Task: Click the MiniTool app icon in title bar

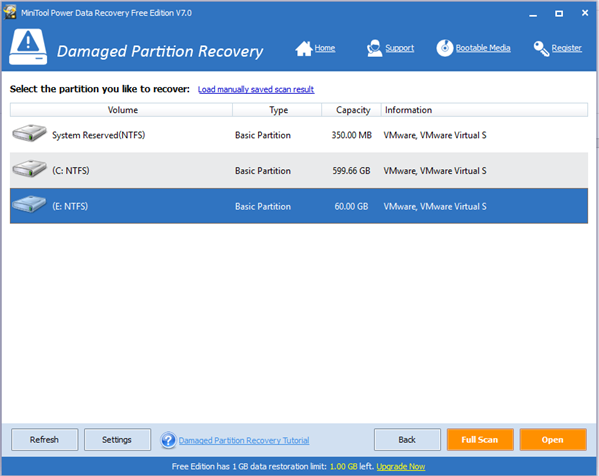Action: [x=10, y=12]
